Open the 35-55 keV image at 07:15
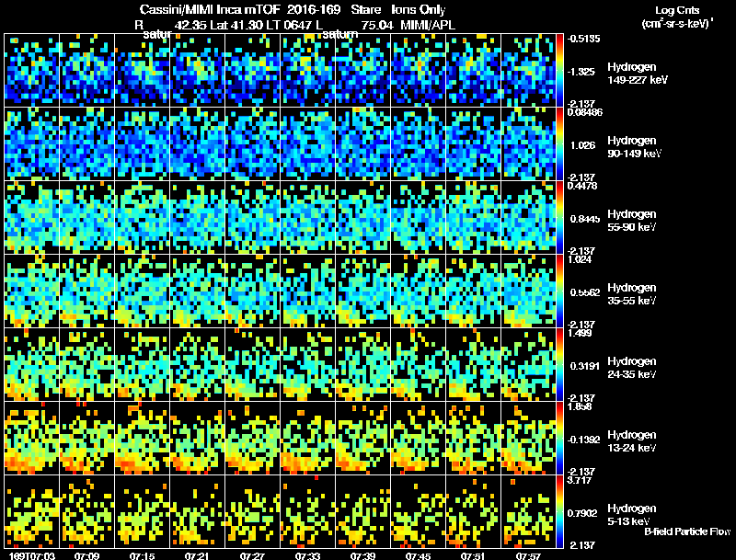 tap(143, 291)
